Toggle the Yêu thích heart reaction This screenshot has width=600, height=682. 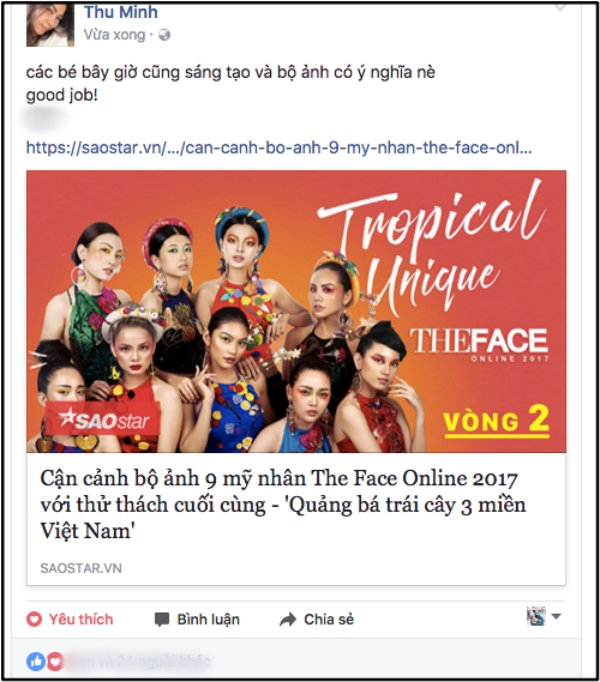point(70,619)
